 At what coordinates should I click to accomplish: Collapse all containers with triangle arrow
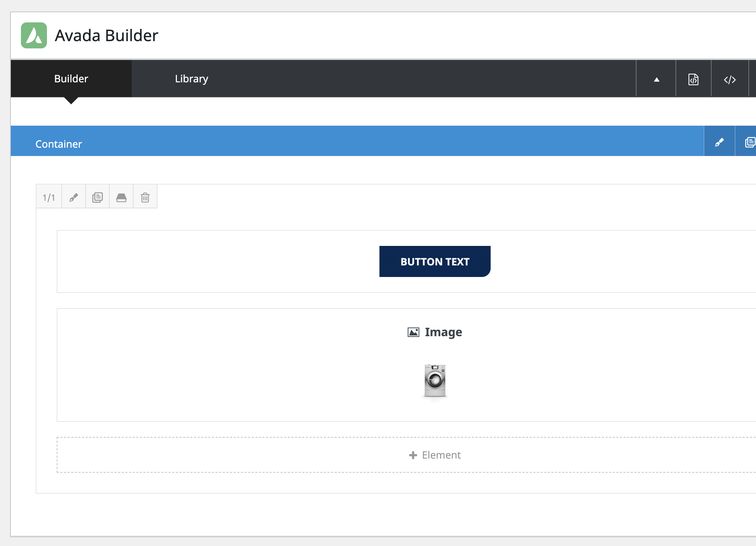[657, 79]
